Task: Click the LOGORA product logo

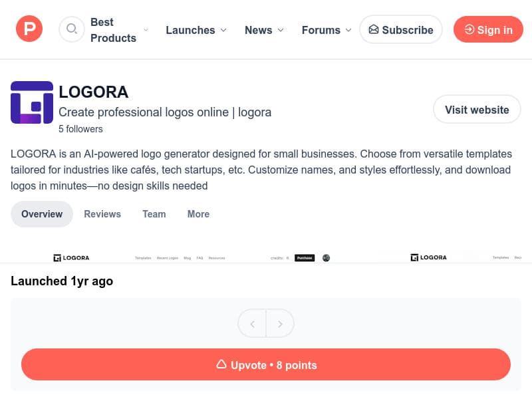Action: pos(32,102)
